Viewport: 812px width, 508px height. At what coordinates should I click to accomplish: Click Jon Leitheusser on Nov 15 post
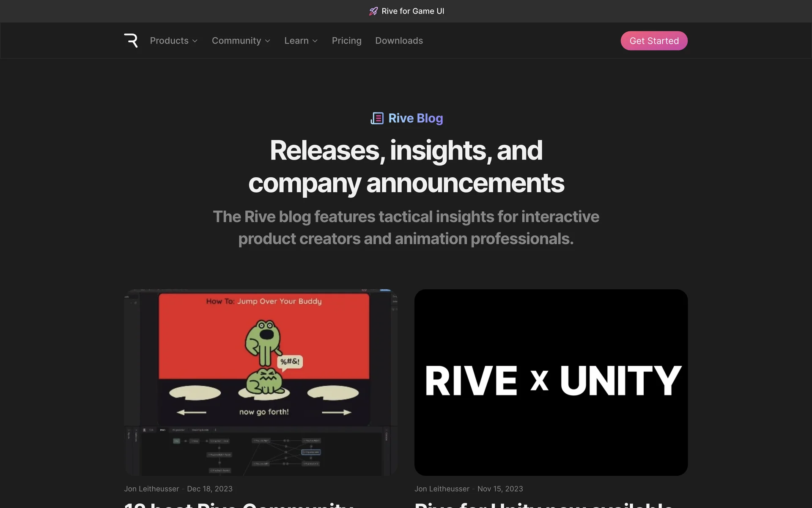coord(442,489)
